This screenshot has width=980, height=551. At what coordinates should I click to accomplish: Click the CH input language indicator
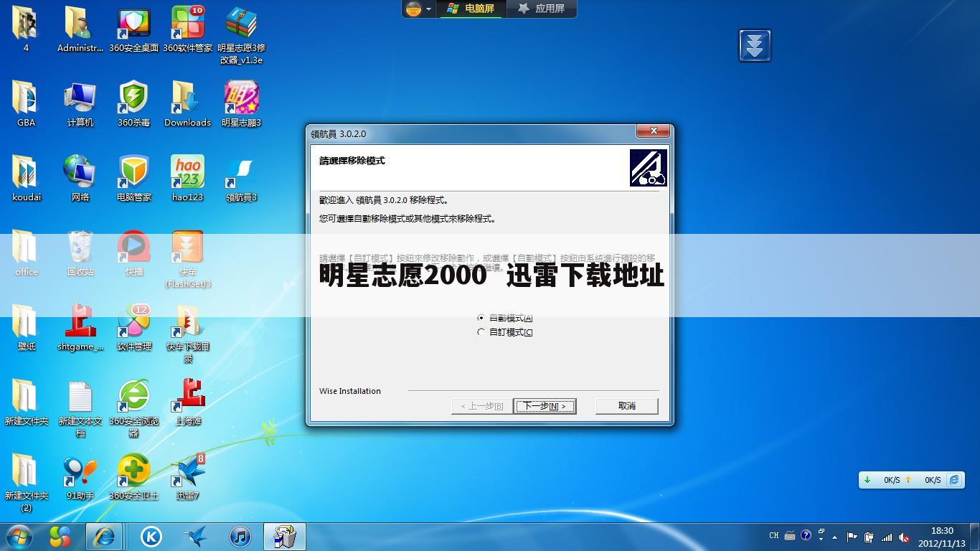pos(774,536)
